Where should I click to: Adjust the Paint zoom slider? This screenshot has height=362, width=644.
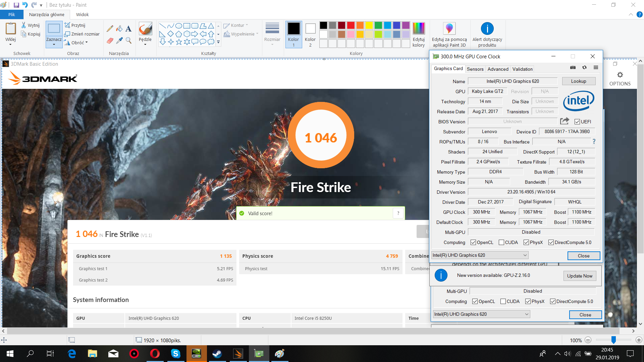613,340
